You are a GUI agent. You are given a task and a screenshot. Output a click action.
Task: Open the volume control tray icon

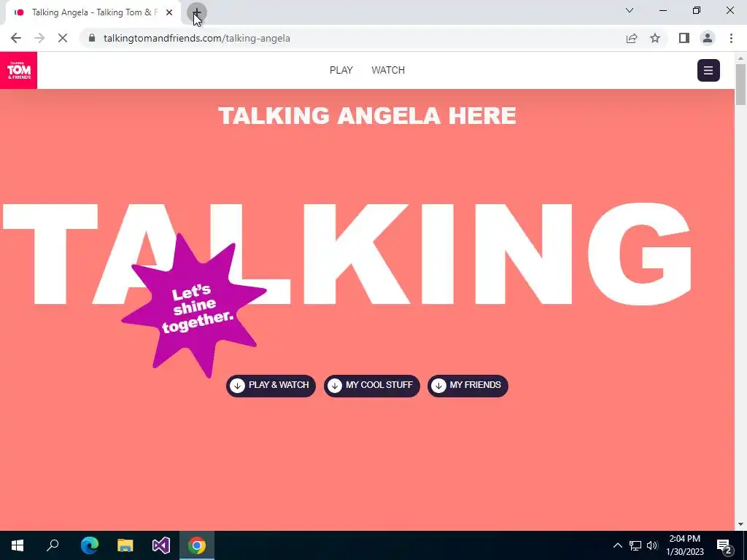pyautogui.click(x=652, y=545)
